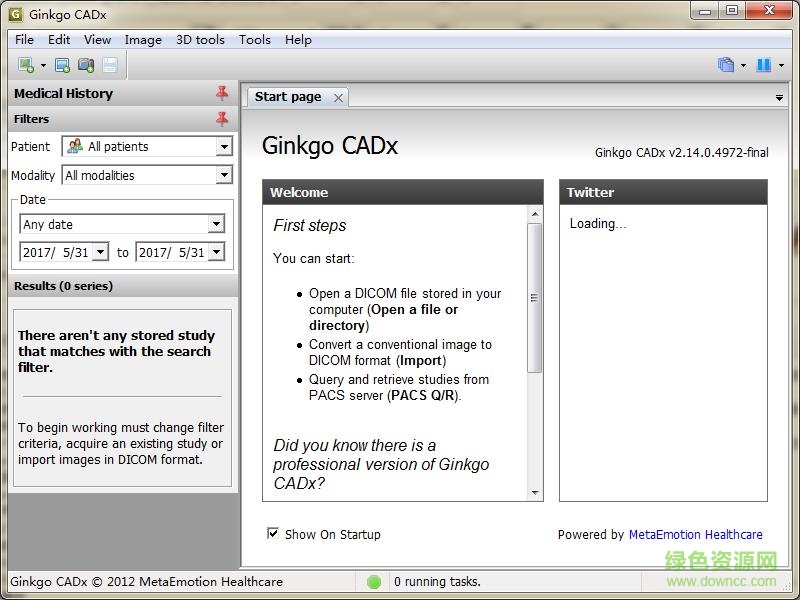Open the first 2017/5/31 date dropdown
Image resolution: width=800 pixels, height=600 pixels.
coord(98,252)
